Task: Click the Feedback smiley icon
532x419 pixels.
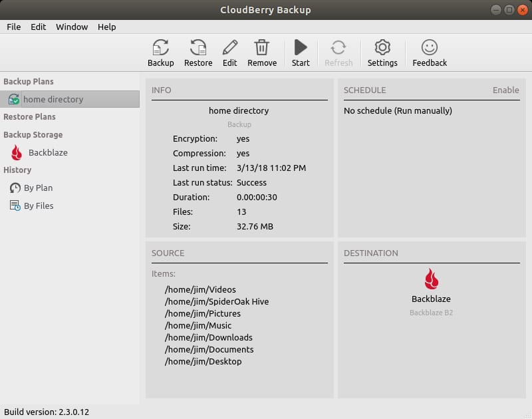Action: coord(430,48)
